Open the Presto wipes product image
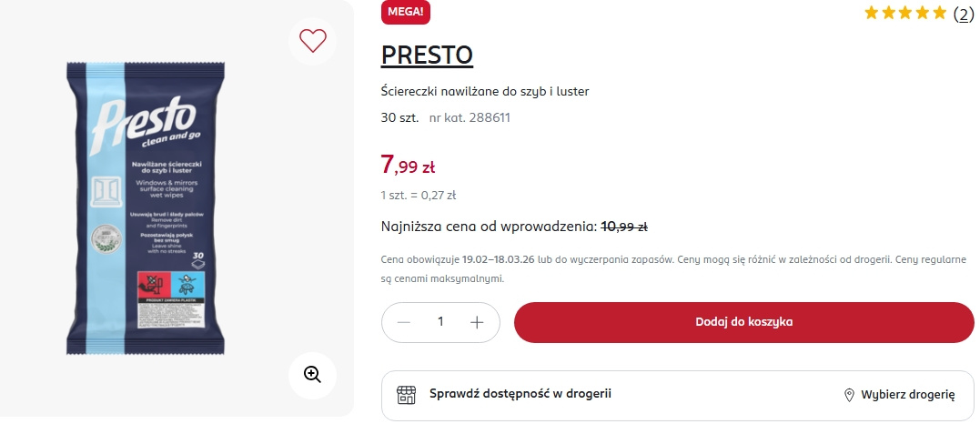Viewport: 980px width, 424px height. (x=144, y=207)
